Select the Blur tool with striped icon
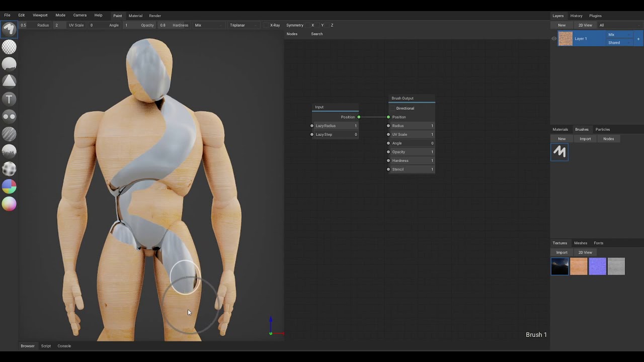The image size is (644, 362). (x=9, y=134)
